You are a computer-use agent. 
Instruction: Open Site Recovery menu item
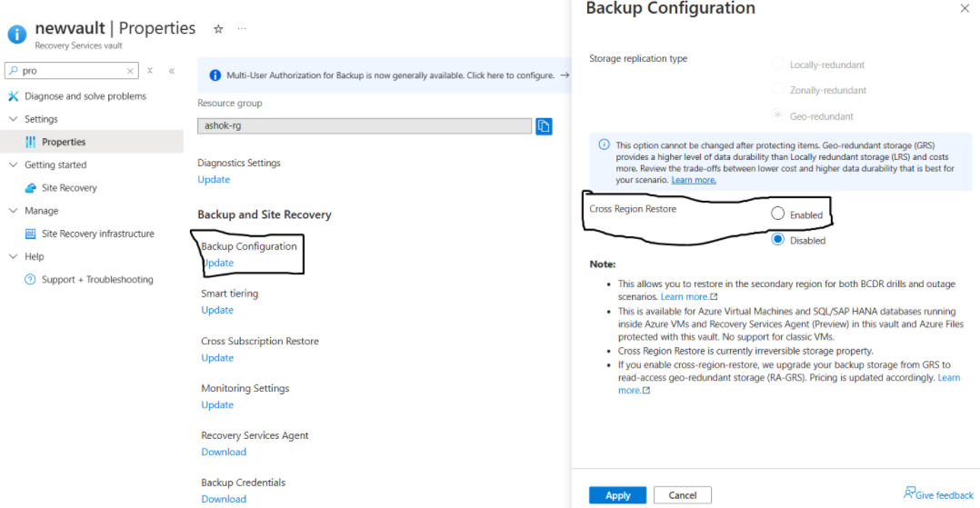(x=69, y=188)
